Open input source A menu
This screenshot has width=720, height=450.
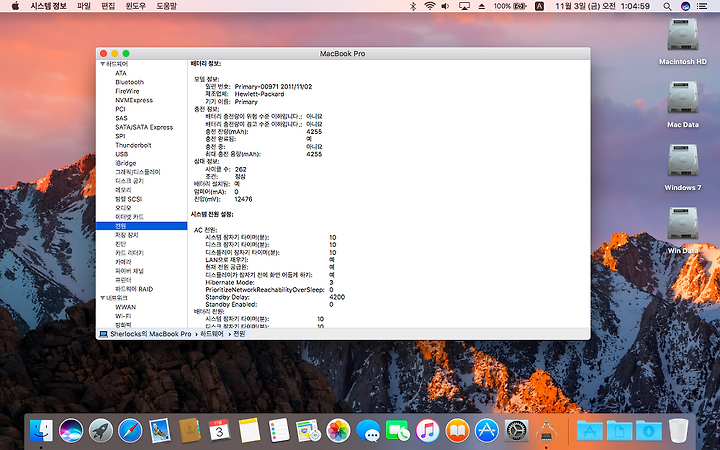(539, 6)
